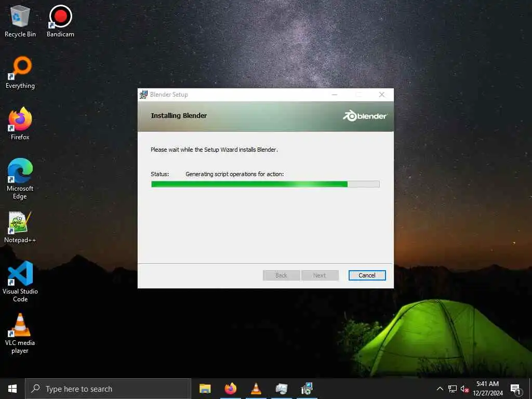The height and width of the screenshot is (399, 532).
Task: Click the Blender Setup title bar icon
Action: pyautogui.click(x=143, y=95)
